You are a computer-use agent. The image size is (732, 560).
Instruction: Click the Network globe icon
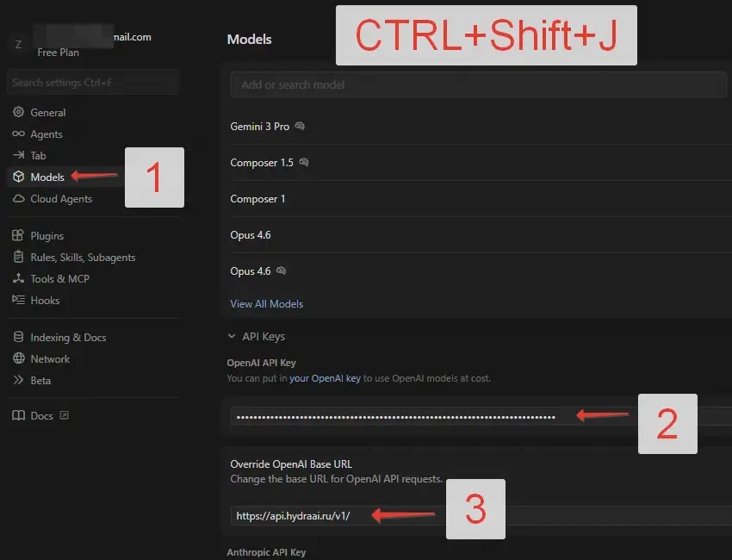[18, 359]
